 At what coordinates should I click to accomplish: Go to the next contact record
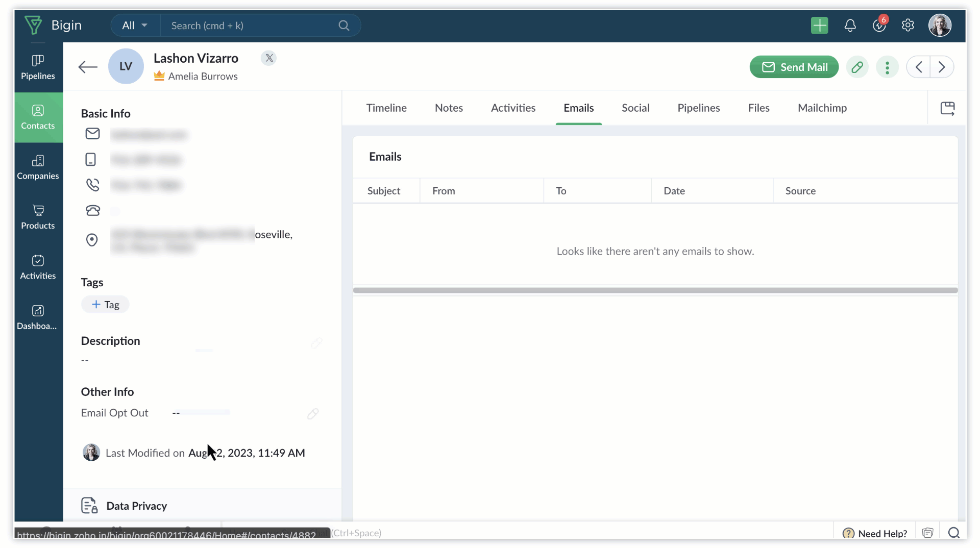942,67
